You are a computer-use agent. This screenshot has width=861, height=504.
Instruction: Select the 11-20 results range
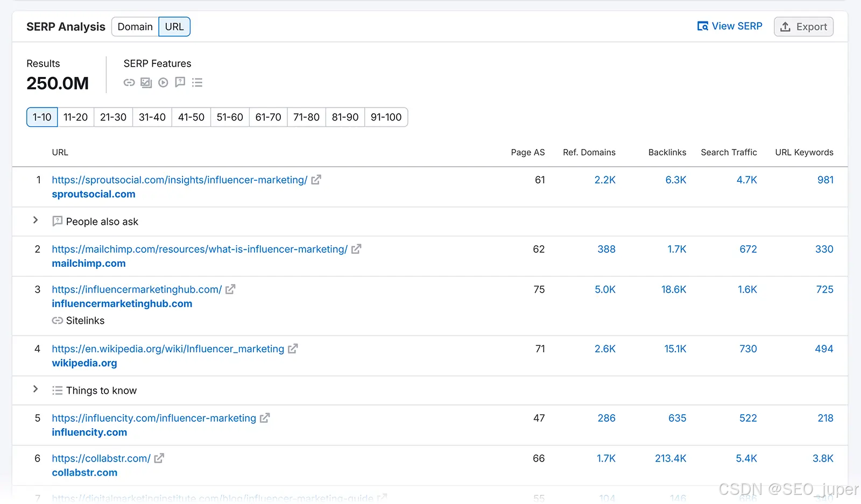pyautogui.click(x=75, y=117)
